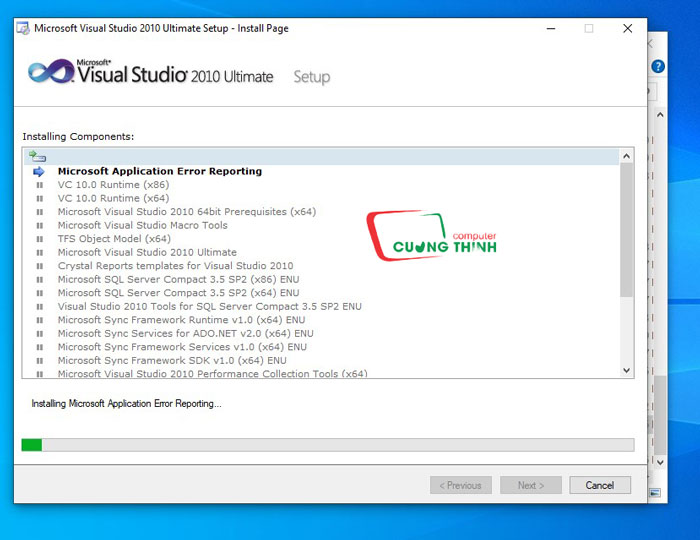
Task: Select 'VC 10.0 Runtime (x64)' row
Action: pyautogui.click(x=113, y=198)
